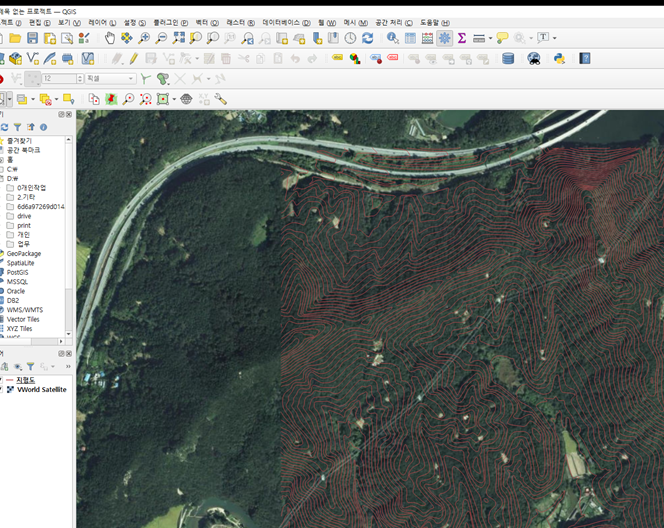The width and height of the screenshot is (664, 528).
Task: Select the drive folder in browser
Action: click(x=24, y=216)
